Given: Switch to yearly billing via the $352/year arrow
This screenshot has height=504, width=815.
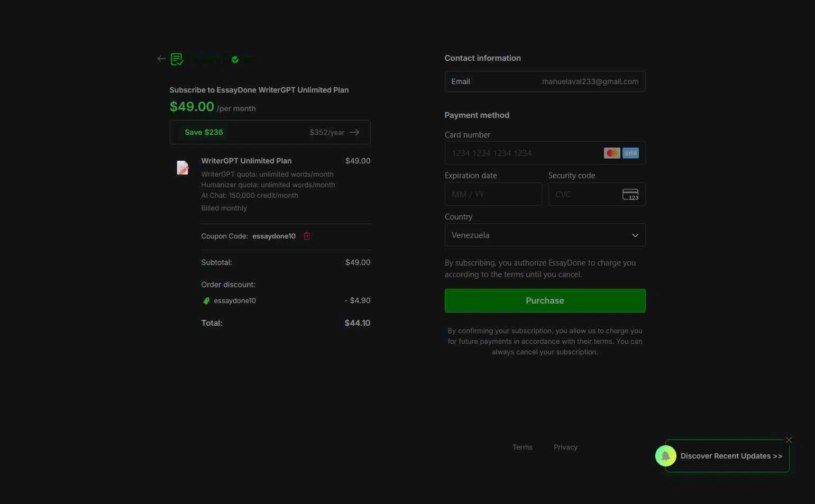Looking at the screenshot, I should click(x=354, y=132).
